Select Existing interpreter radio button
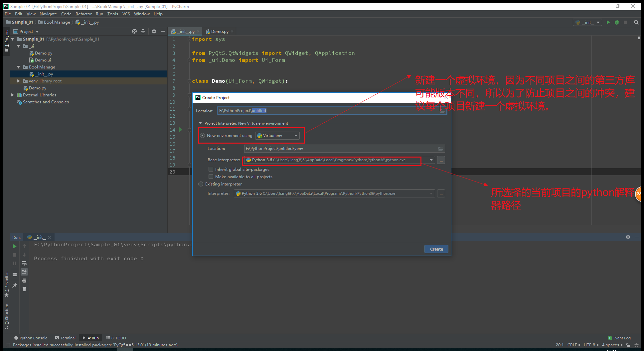644x351 pixels. 201,184
